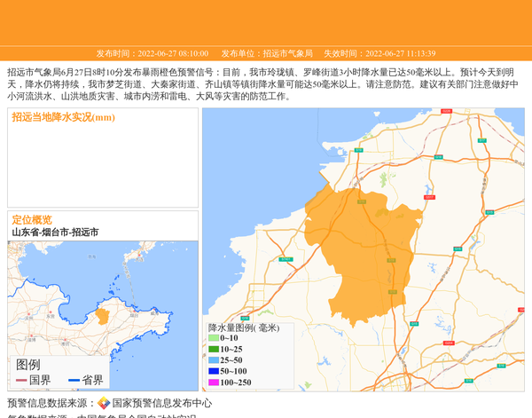Select the 山东省-烟台市-招远市 location text
Image resolution: width=532 pixels, height=418 pixels.
[x=55, y=233]
